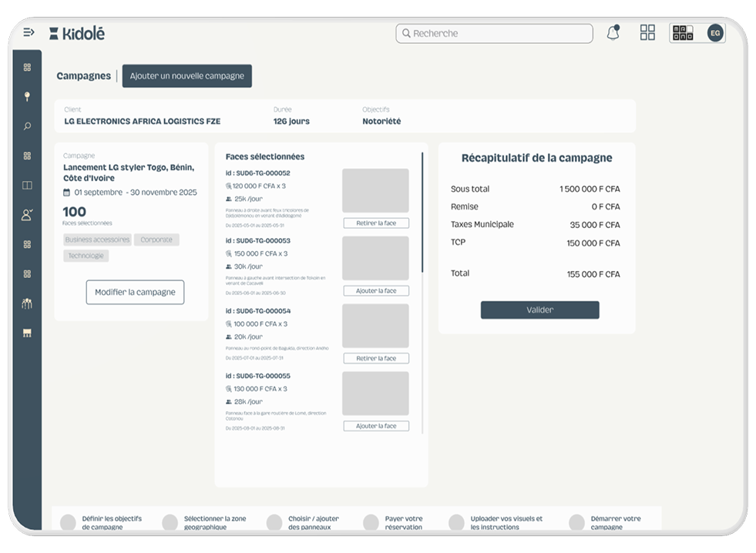
Task: Open the split-panel book icon in sidebar
Action: [27, 186]
